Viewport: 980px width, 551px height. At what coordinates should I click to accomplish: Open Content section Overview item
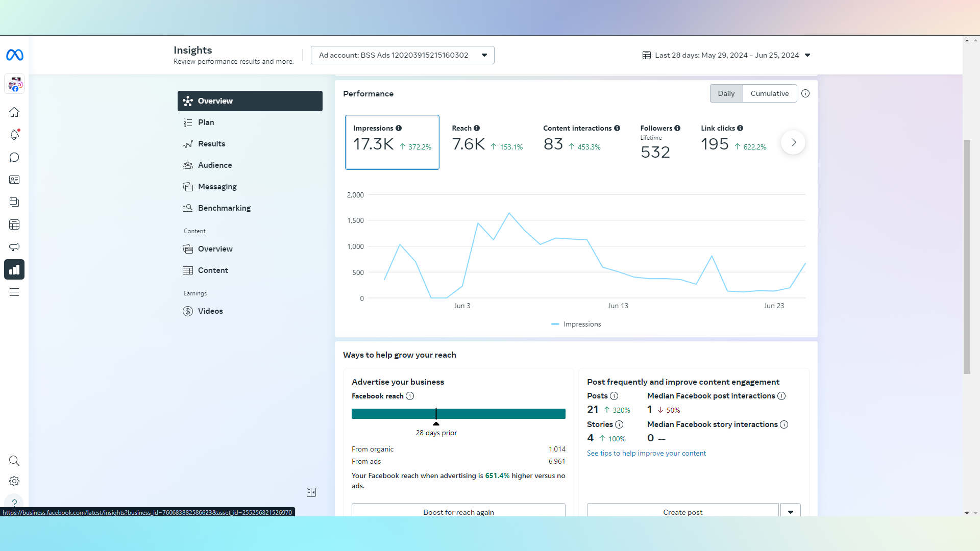250,249
